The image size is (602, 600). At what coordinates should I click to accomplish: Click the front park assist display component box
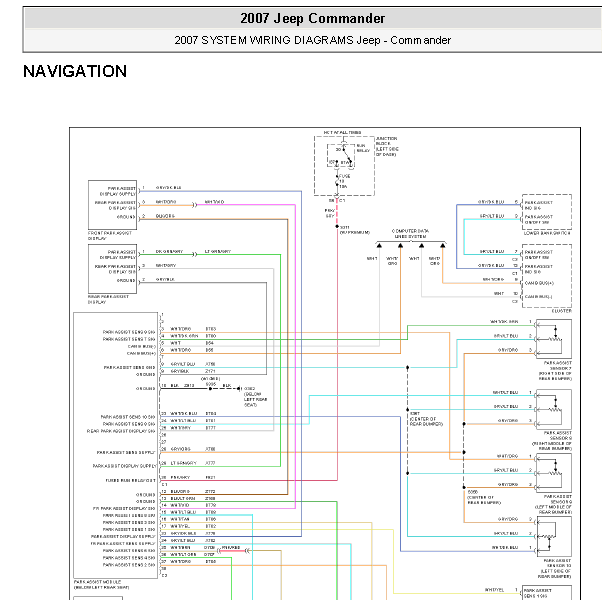pos(112,205)
